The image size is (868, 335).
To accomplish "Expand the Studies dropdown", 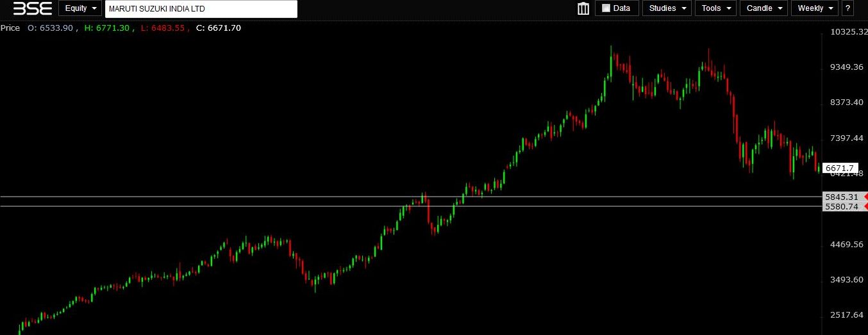I will point(667,8).
